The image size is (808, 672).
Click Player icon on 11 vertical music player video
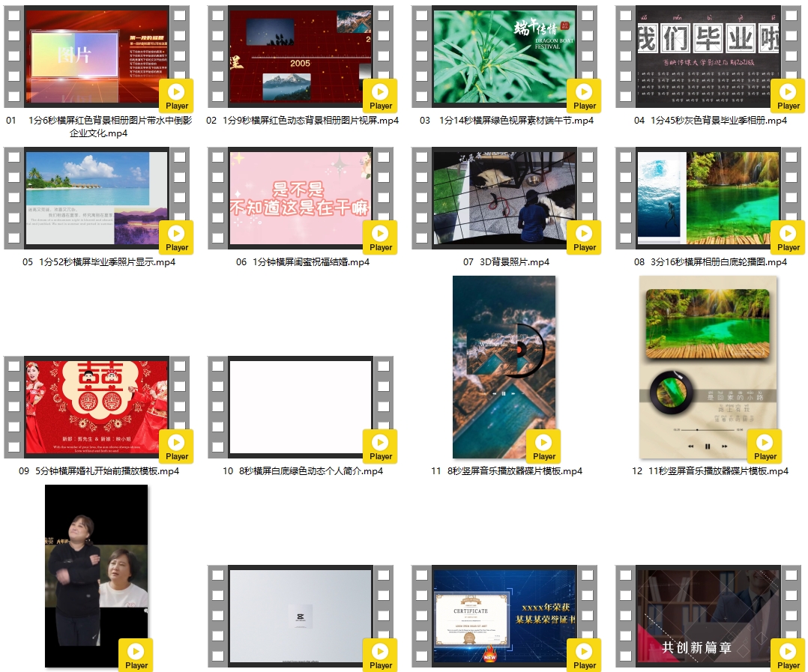(544, 446)
